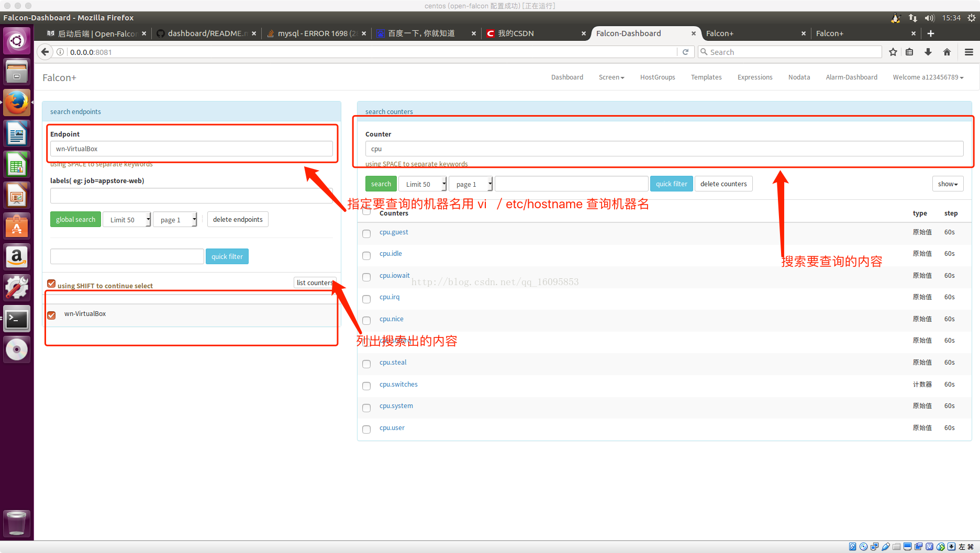Open the counters Limit 50 dropdown
Viewport: 980px width, 553px height.
click(x=423, y=184)
